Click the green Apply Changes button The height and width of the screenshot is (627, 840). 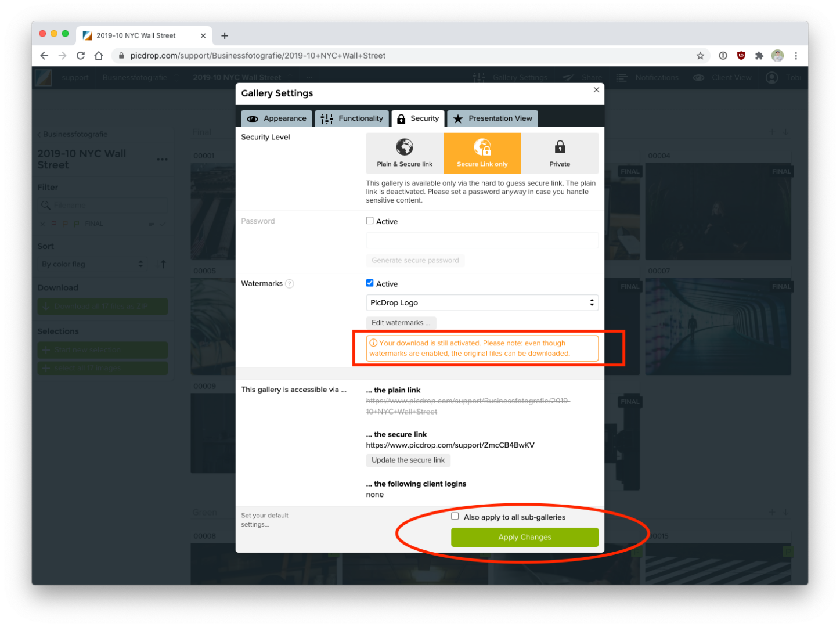point(525,537)
